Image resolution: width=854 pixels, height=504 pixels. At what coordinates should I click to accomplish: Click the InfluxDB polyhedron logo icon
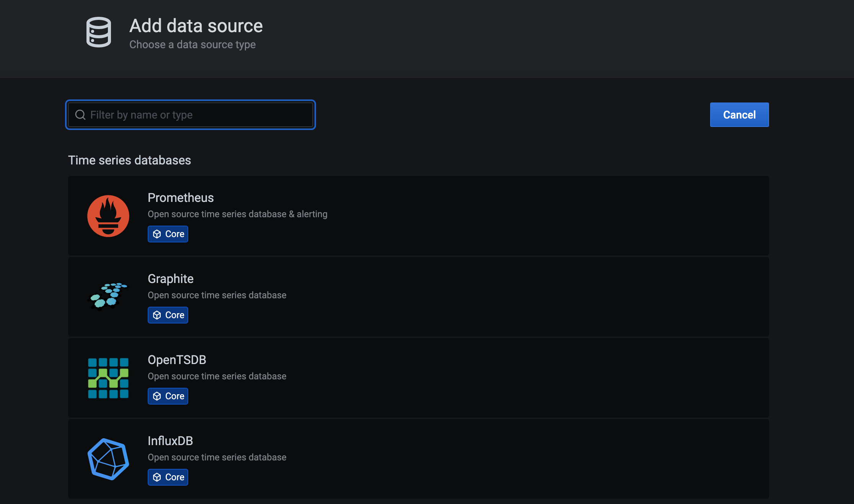coord(108,459)
